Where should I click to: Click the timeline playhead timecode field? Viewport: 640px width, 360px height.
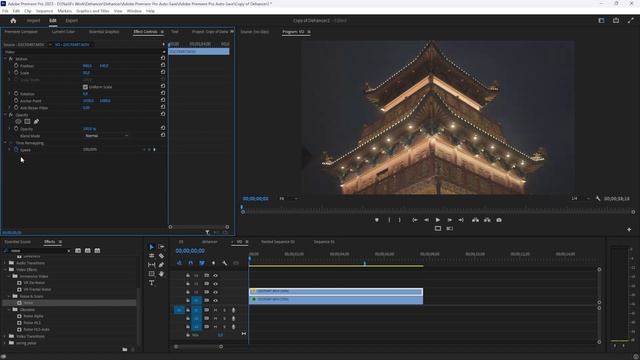pos(190,251)
